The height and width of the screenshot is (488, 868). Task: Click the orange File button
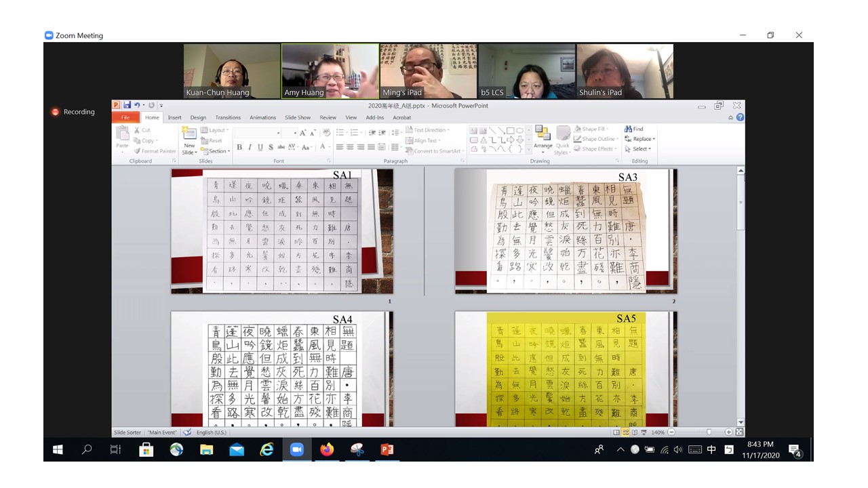pyautogui.click(x=126, y=117)
